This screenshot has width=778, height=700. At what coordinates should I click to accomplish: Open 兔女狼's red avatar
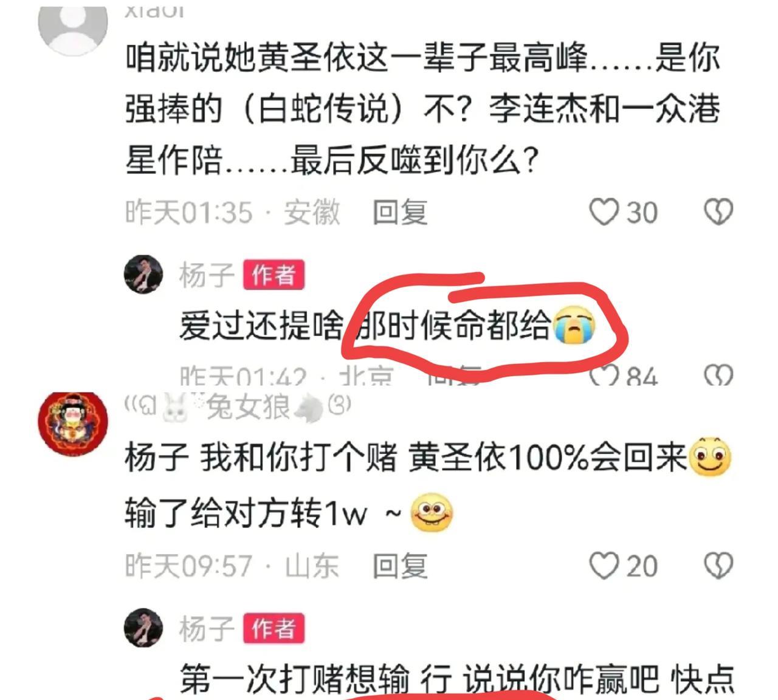point(73,423)
